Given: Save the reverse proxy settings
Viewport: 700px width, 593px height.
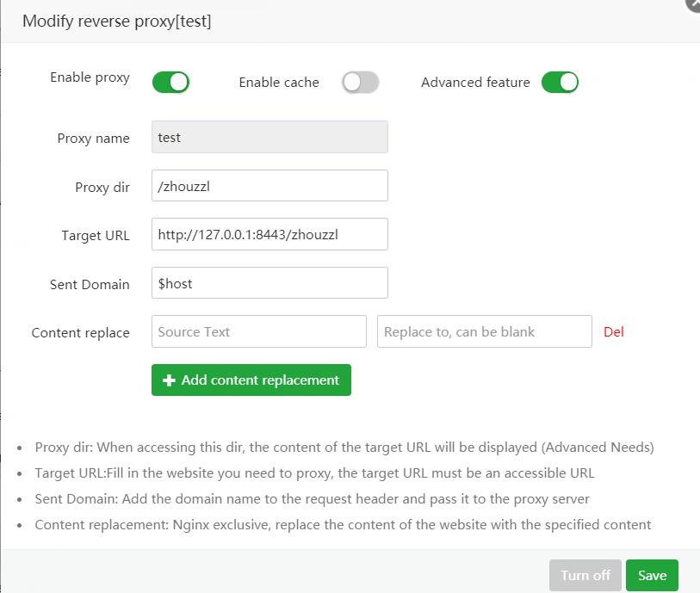Looking at the screenshot, I should click(652, 576).
